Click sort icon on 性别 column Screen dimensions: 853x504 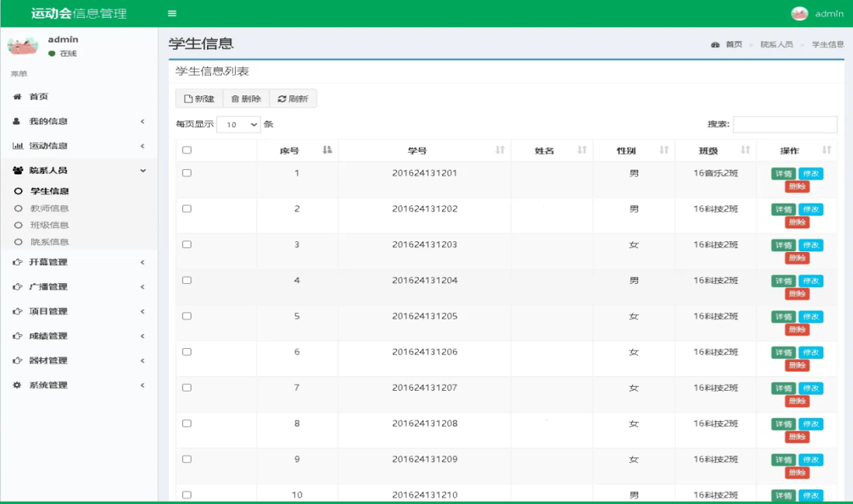[x=664, y=150]
